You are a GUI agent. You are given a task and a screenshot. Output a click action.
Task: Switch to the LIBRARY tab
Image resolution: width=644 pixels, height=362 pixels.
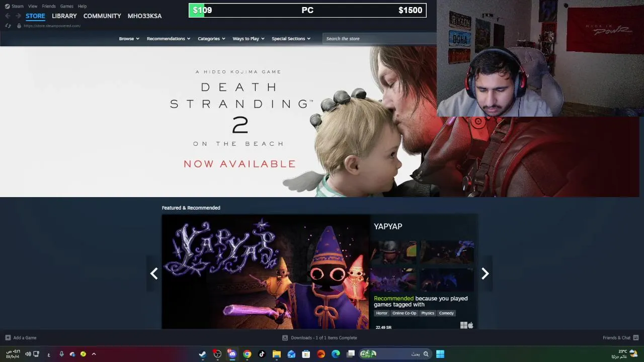click(x=64, y=16)
